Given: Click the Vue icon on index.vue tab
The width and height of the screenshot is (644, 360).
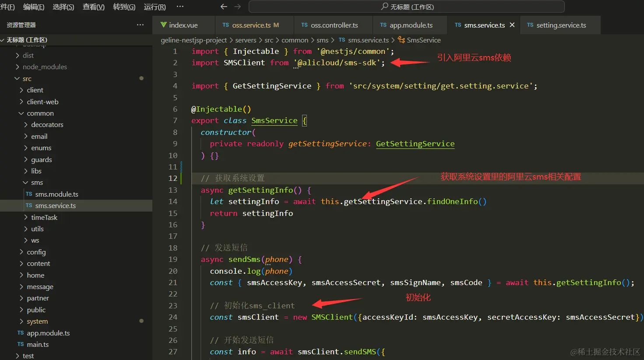Looking at the screenshot, I should pyautogui.click(x=163, y=25).
